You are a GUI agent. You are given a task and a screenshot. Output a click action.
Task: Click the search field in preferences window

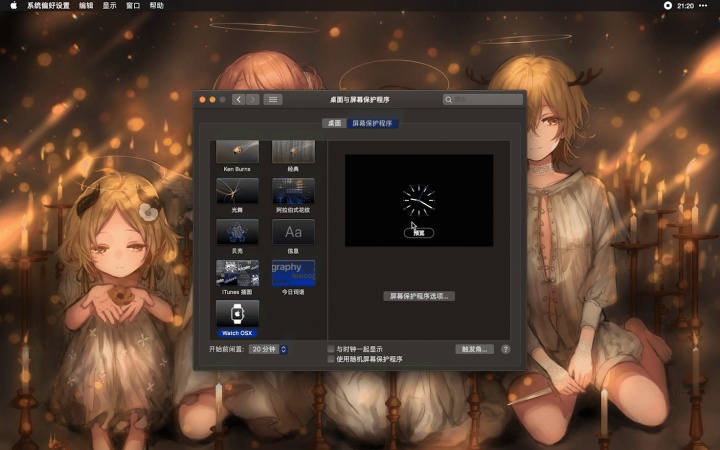coord(483,99)
